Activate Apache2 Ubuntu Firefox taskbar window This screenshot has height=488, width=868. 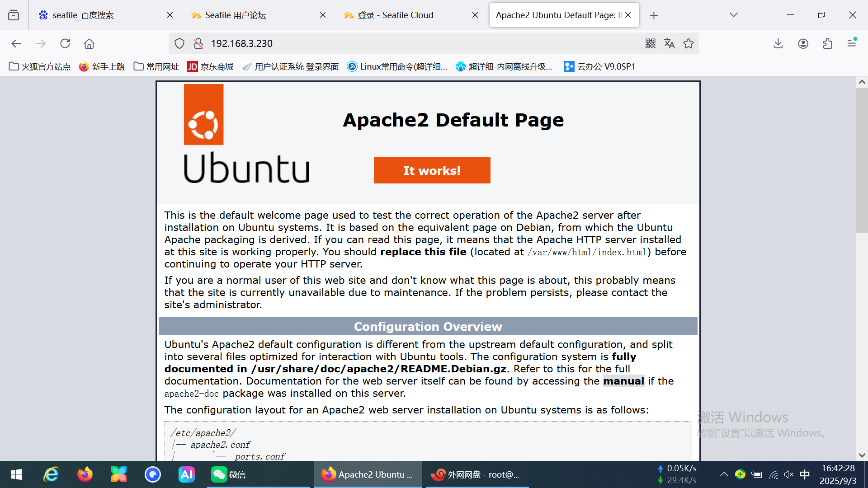[x=368, y=474]
